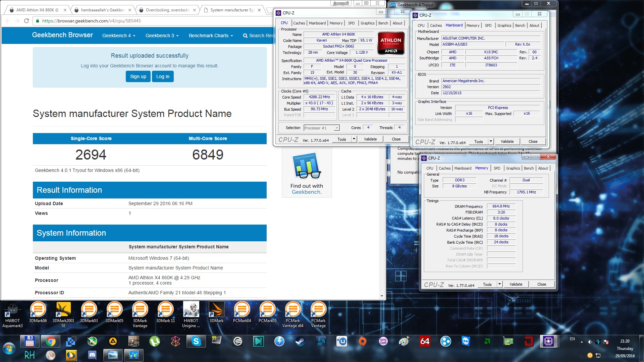Open Bench tab in Memory window
Viewport: 644px width, 362px height.
(529, 168)
